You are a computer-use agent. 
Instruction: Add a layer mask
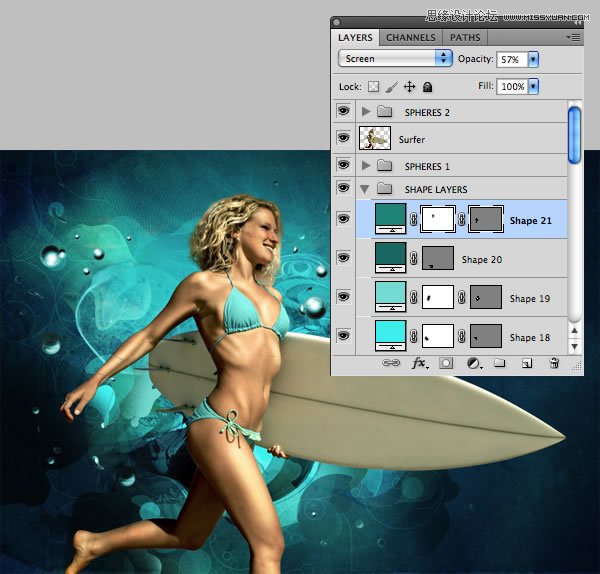(x=446, y=364)
